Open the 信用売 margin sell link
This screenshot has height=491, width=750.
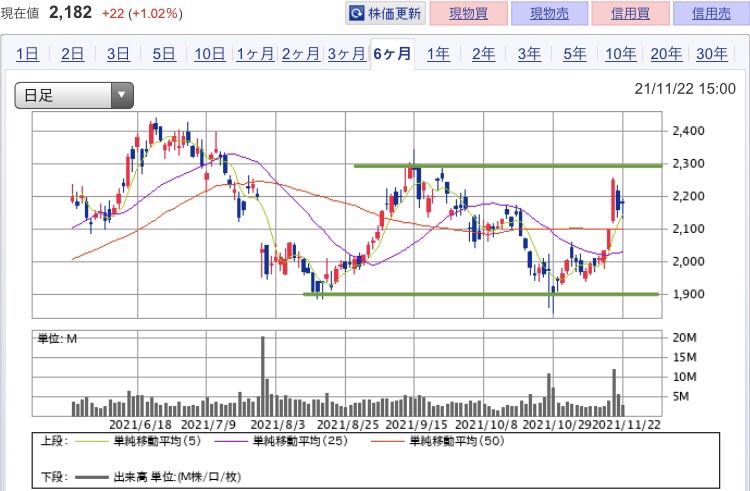tap(711, 13)
